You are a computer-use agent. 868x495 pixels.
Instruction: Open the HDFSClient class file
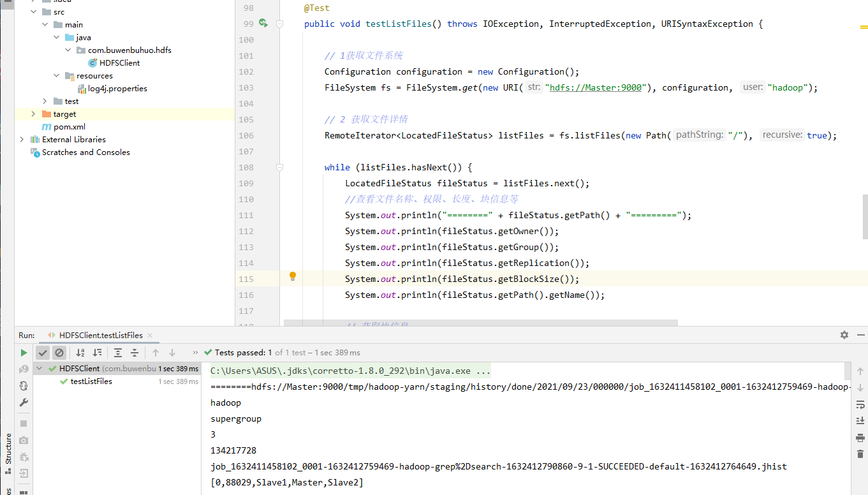click(119, 63)
